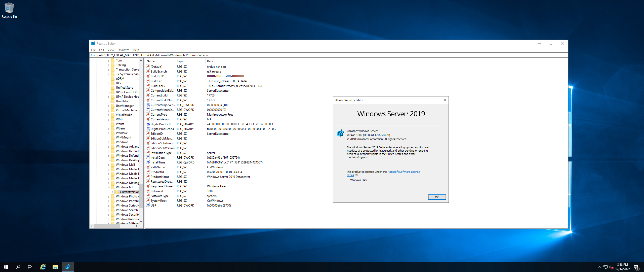Expand the Tpm tree node

109,60
